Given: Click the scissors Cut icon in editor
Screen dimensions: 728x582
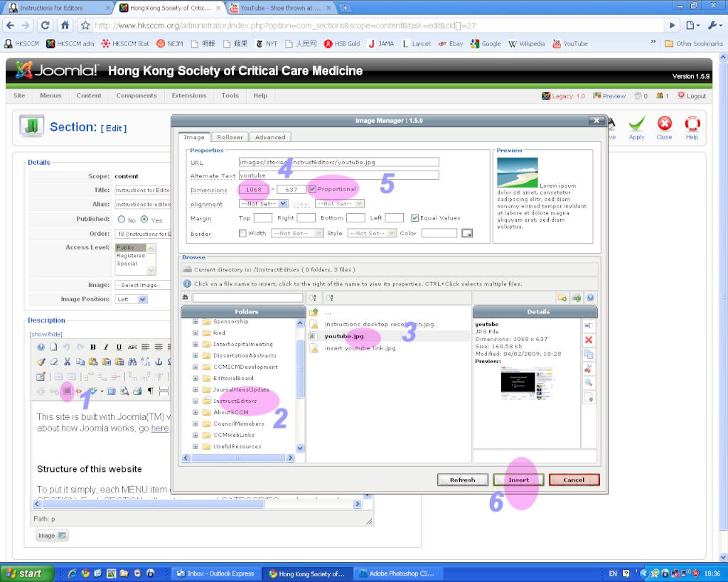Looking at the screenshot, I should (x=68, y=362).
